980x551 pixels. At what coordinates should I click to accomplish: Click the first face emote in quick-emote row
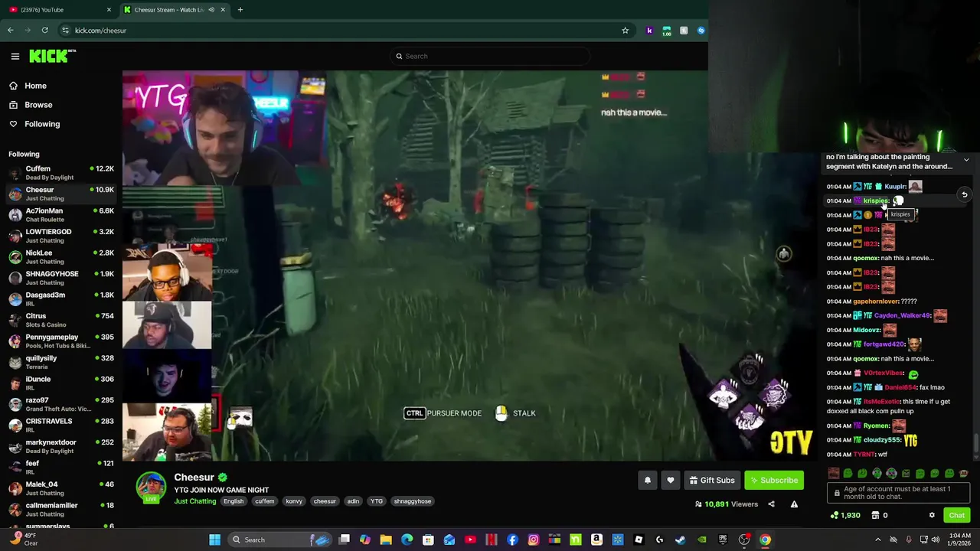point(834,474)
